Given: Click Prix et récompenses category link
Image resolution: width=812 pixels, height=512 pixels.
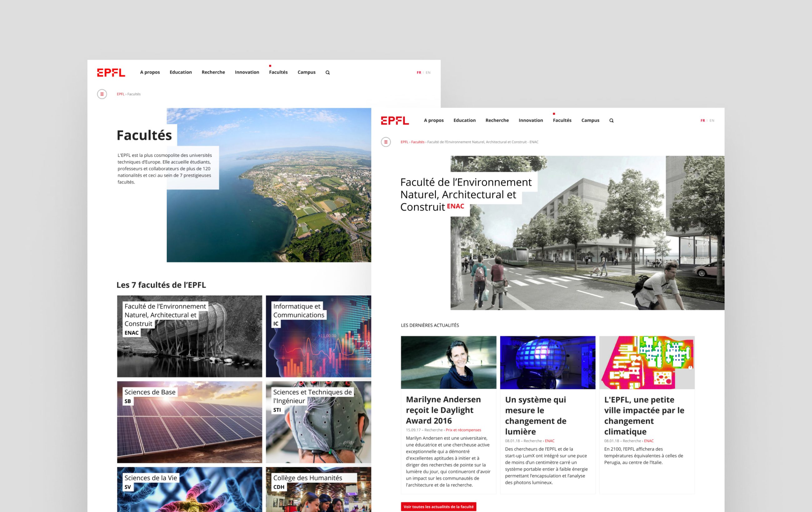Looking at the screenshot, I should click(x=463, y=430).
